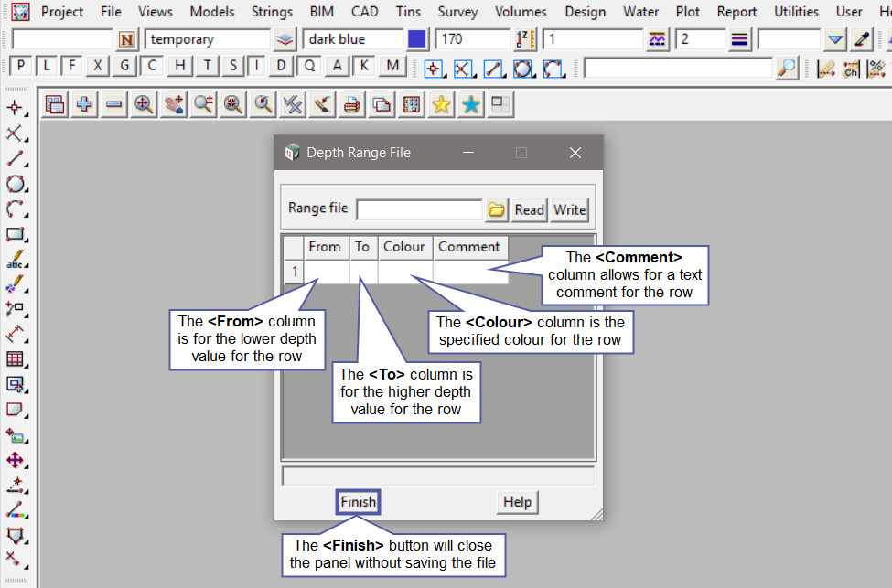The width and height of the screenshot is (892, 588).
Task: Toggle the X snap button
Action: pos(98,66)
